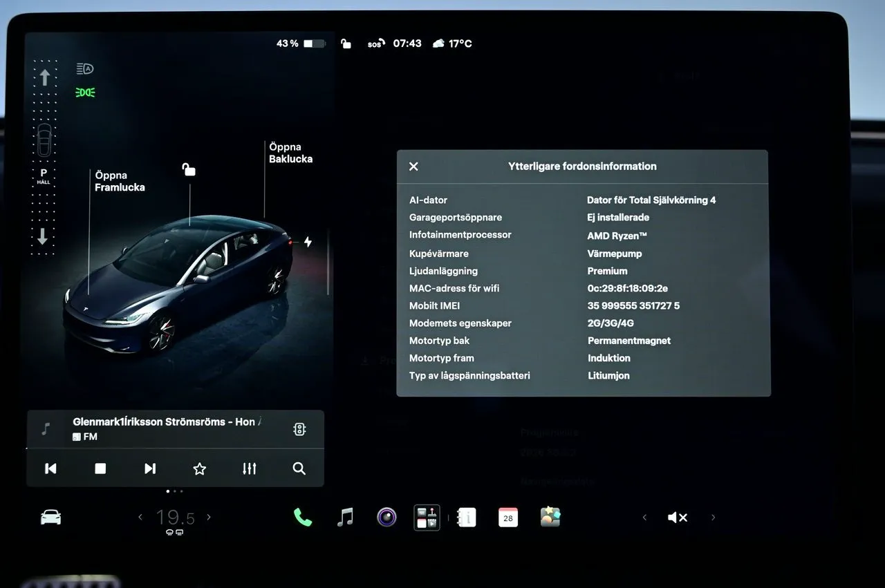Image resolution: width=885 pixels, height=588 pixels.
Task: Tap the SOS icon in the status bar
Action: [x=375, y=44]
